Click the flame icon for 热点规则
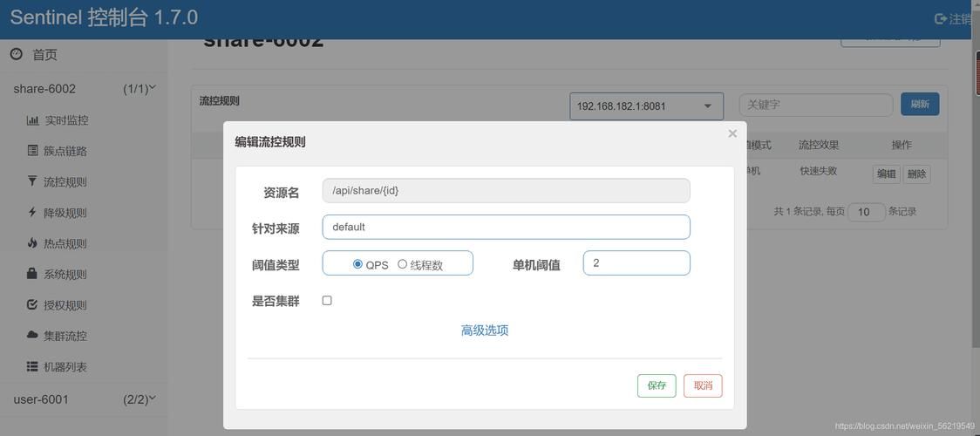 click(x=32, y=243)
